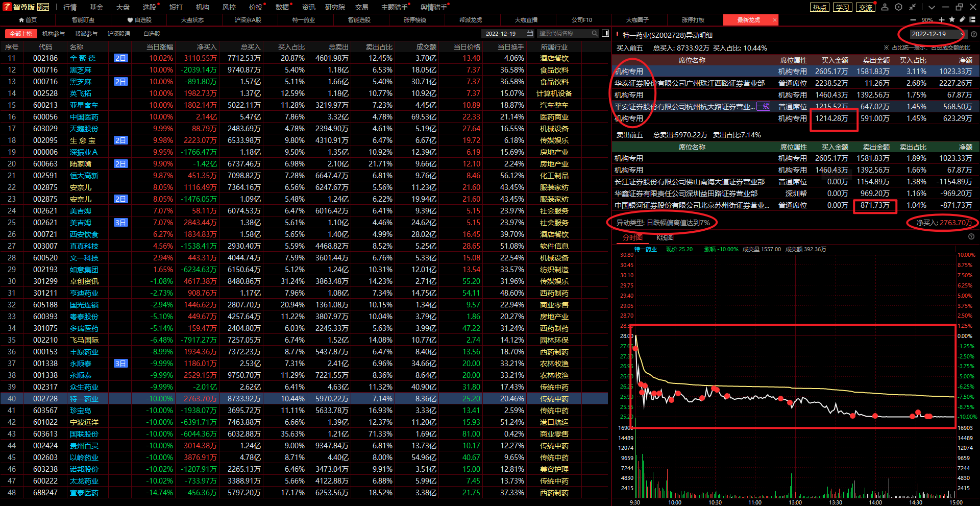
Task: Open the 行情 menu
Action: 70,7
